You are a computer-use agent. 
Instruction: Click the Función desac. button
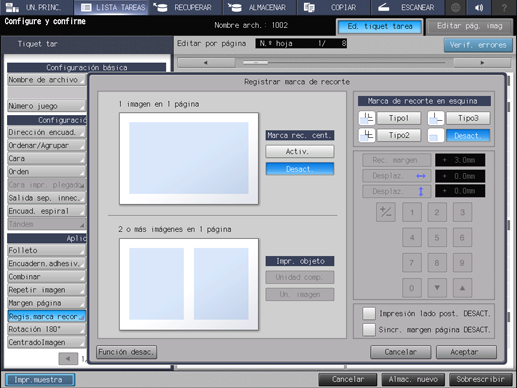[x=126, y=352]
